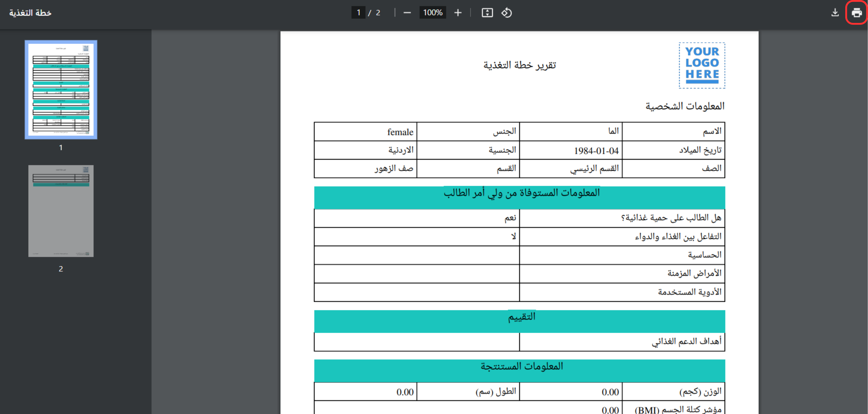Click the label أهداف الدعم الغذائي
The width and height of the screenshot is (868, 414).
[x=686, y=342]
